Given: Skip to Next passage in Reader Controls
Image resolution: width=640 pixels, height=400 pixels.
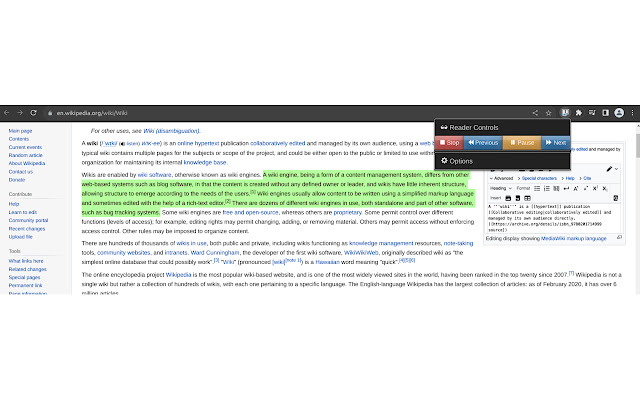Looking at the screenshot, I should tap(556, 142).
